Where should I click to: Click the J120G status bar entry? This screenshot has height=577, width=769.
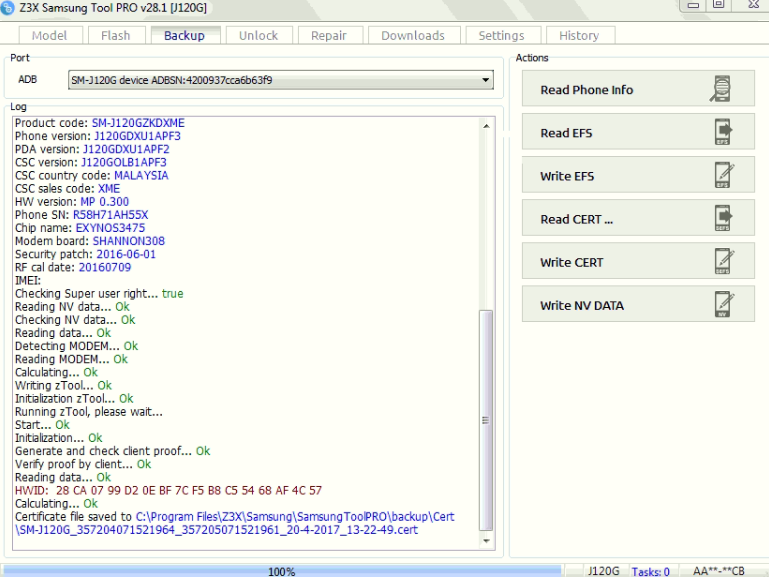tap(604, 571)
